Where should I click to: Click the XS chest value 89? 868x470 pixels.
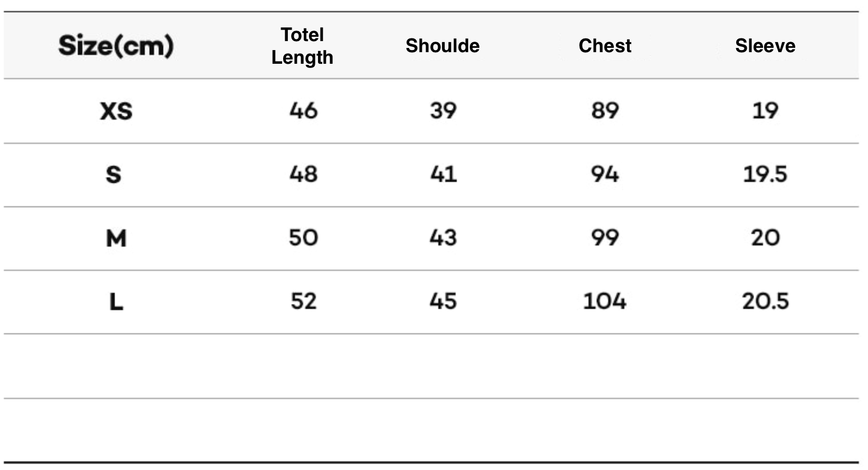point(605,111)
